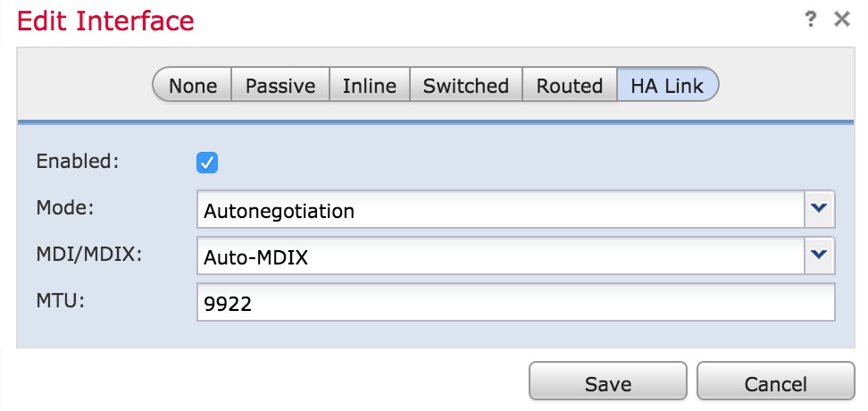The height and width of the screenshot is (411, 868).
Task: Close the Edit Interface dialog
Action: pyautogui.click(x=841, y=20)
